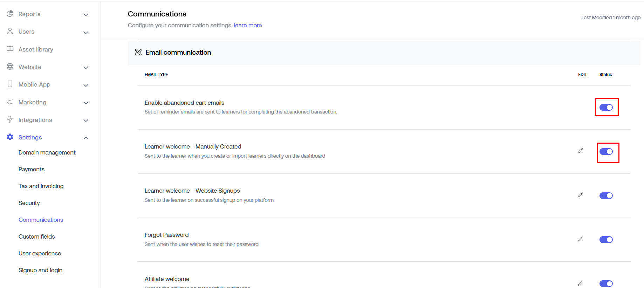Click the Email communication section header
The width and height of the screenshot is (644, 288).
(x=178, y=53)
